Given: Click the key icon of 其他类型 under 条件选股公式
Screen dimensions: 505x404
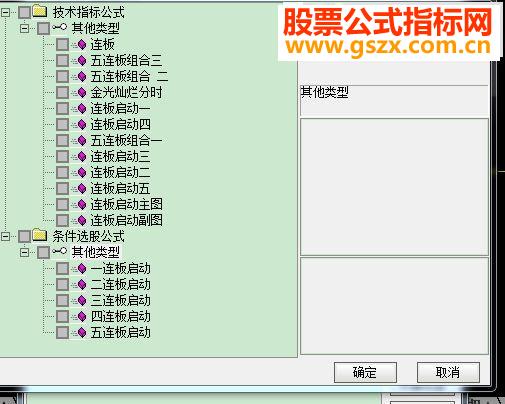Looking at the screenshot, I should (59, 251).
